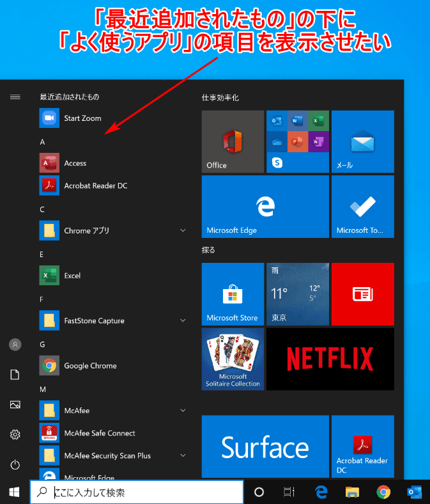Click the hamburger menu at top of Start
Image resolution: width=430 pixels, height=504 pixels.
15,97
